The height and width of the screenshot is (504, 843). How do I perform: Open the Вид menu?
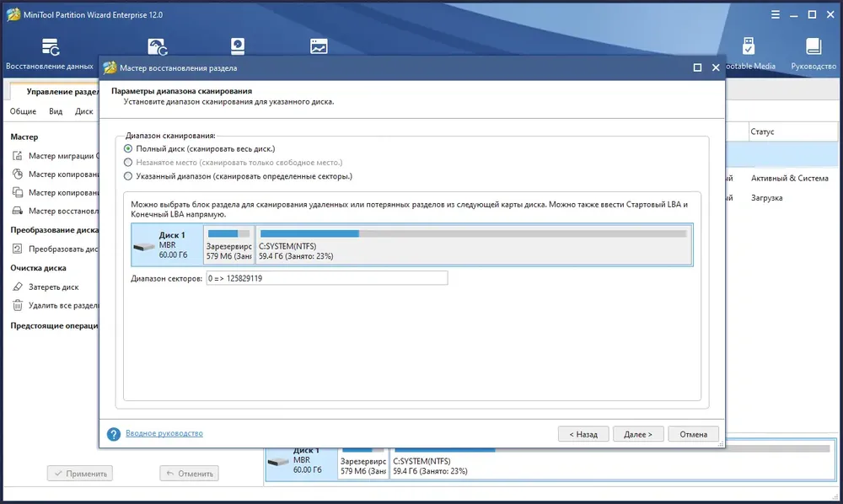coord(56,111)
